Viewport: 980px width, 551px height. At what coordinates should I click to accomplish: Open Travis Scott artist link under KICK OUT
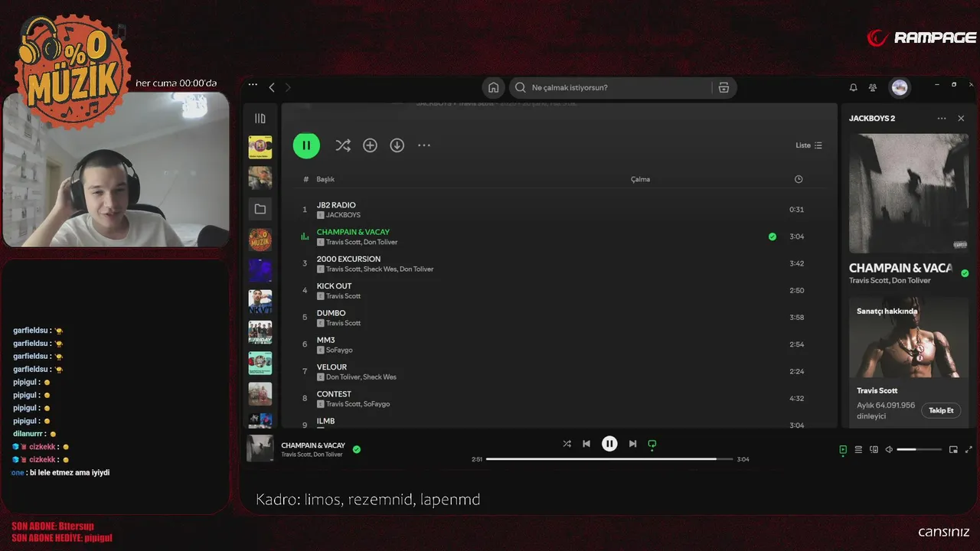pyautogui.click(x=343, y=296)
